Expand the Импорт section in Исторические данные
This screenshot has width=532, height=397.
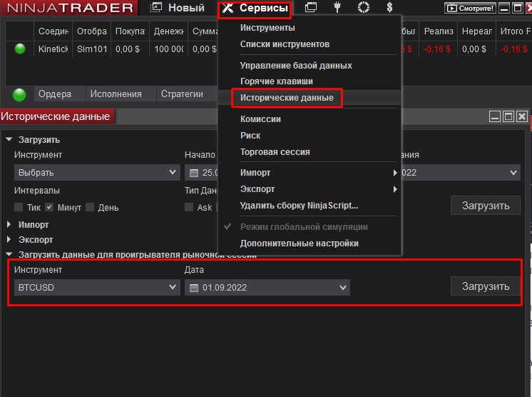coord(9,224)
